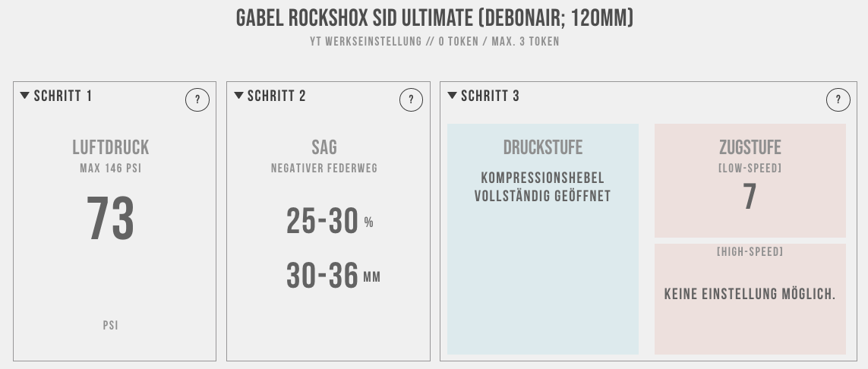868x369 pixels.
Task: Click the Gabel RockShox SID Ultimate heading
Action: (434, 18)
